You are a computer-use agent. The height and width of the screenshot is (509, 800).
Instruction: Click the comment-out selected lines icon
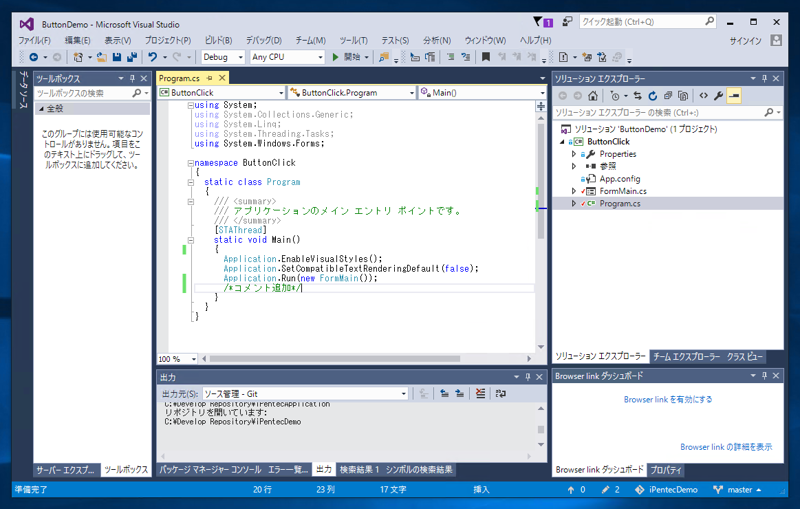pyautogui.click(x=450, y=57)
